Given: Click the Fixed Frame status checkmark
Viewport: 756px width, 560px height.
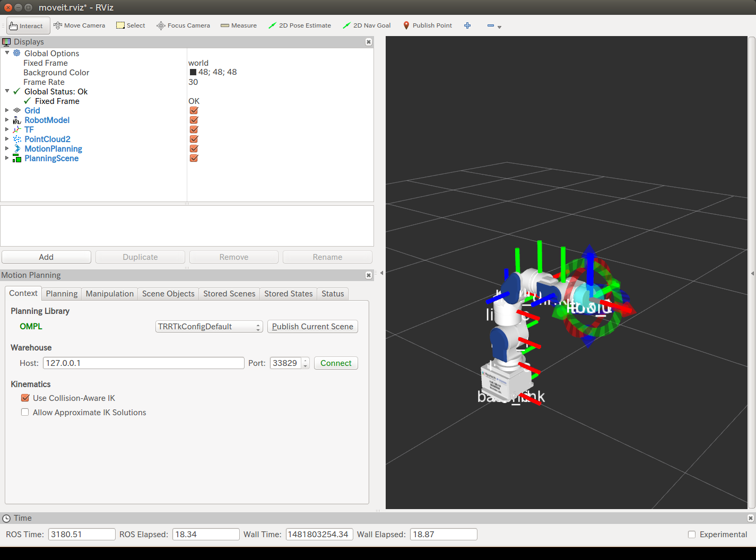Looking at the screenshot, I should coord(28,101).
